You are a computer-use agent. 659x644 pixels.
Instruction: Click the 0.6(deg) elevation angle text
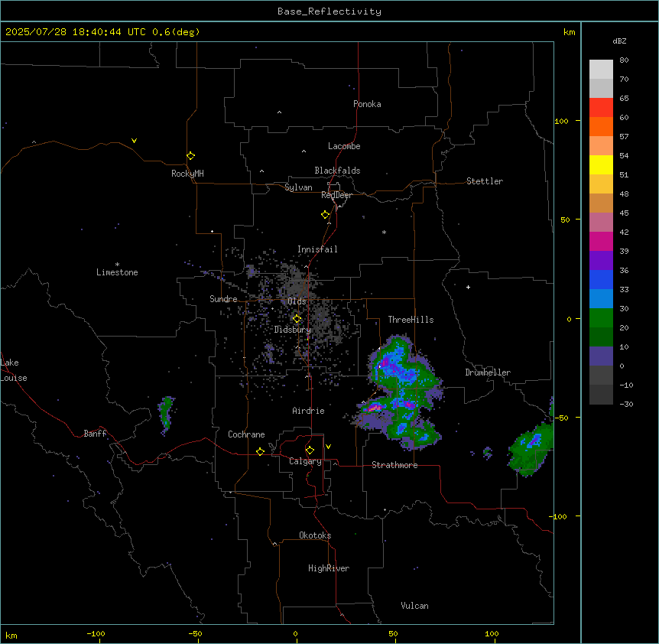coord(176,32)
